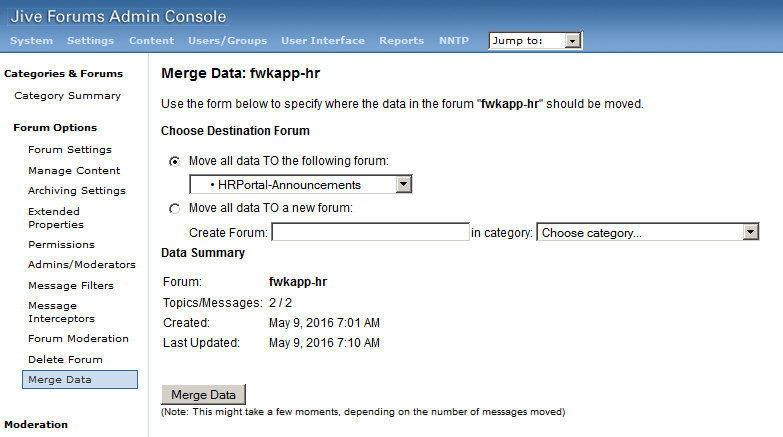Open the Settings menu

[x=90, y=40]
